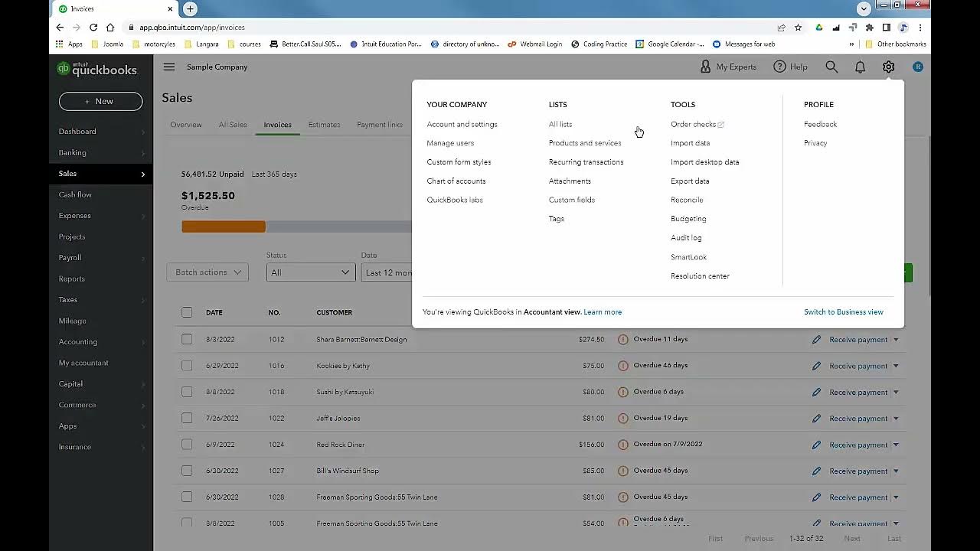The image size is (980, 551).
Task: Open the Help question mark icon
Action: click(779, 67)
